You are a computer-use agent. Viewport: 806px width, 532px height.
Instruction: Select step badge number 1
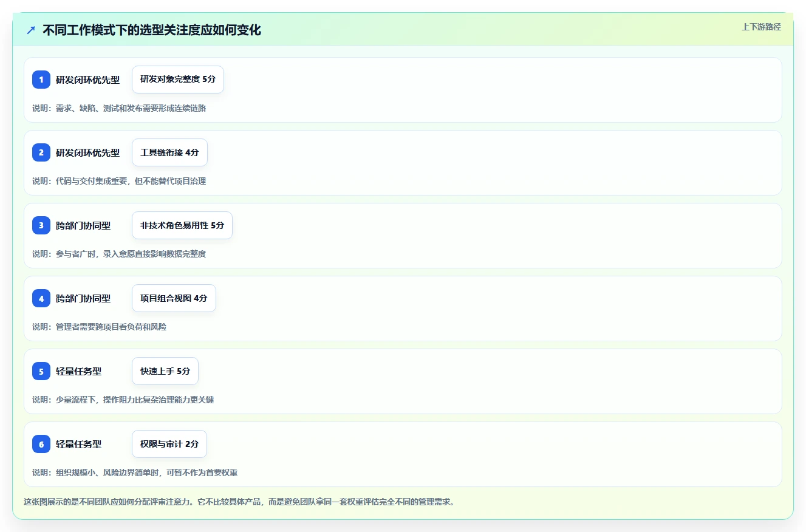point(41,80)
